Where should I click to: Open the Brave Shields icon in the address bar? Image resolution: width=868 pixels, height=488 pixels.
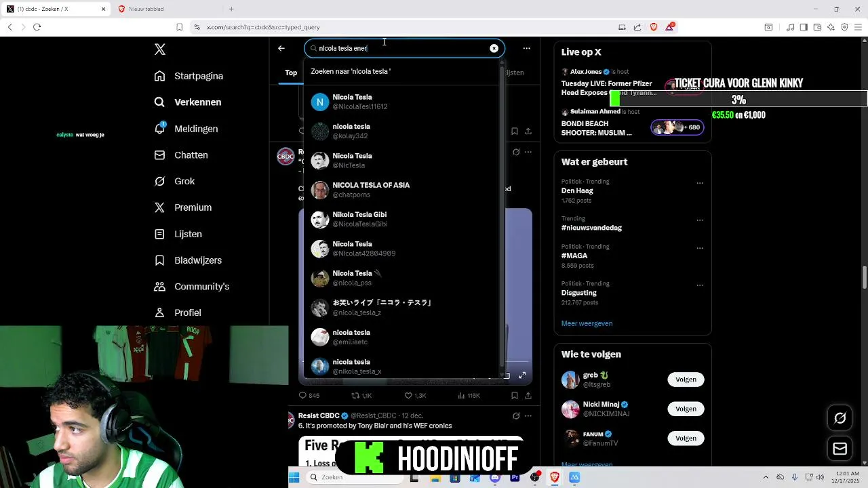654,27
